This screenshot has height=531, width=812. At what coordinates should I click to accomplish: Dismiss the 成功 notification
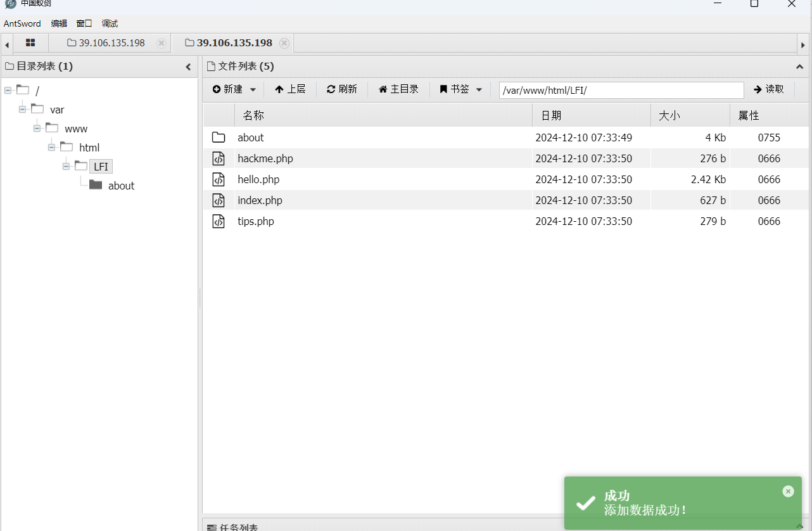coord(788,491)
